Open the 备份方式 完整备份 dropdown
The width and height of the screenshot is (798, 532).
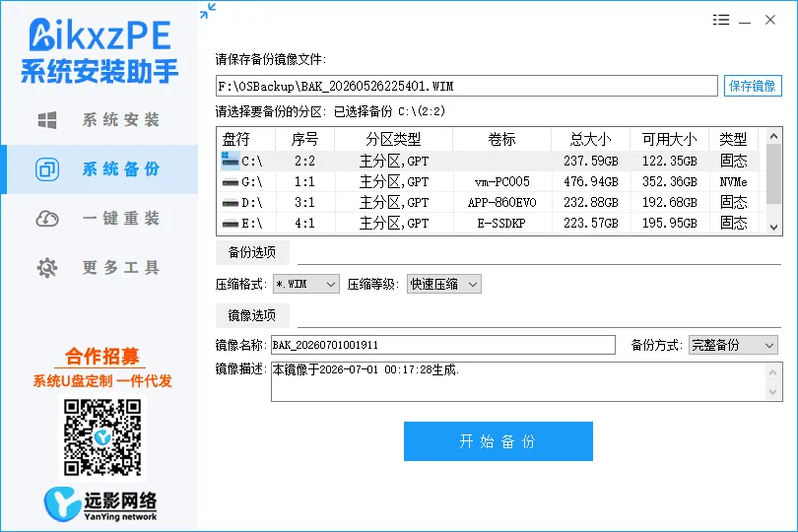(733, 345)
